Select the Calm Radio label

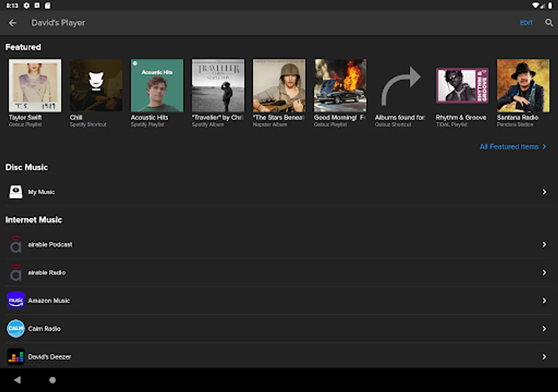click(x=44, y=328)
